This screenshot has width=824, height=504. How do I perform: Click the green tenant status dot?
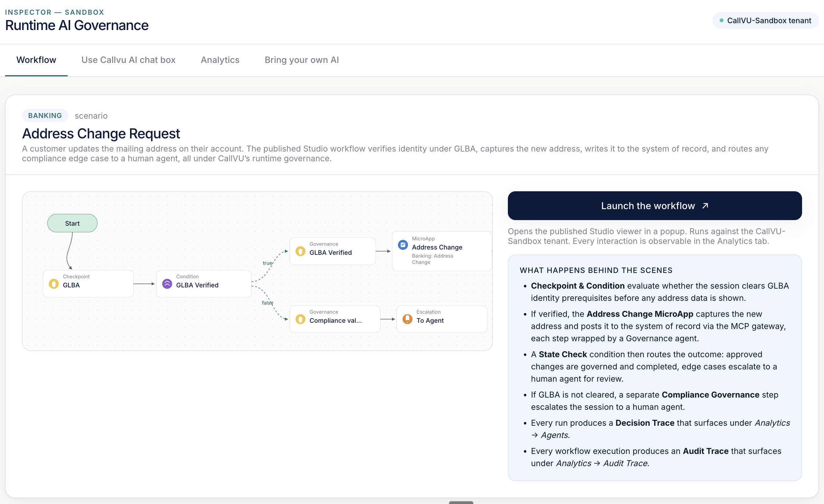coord(721,20)
